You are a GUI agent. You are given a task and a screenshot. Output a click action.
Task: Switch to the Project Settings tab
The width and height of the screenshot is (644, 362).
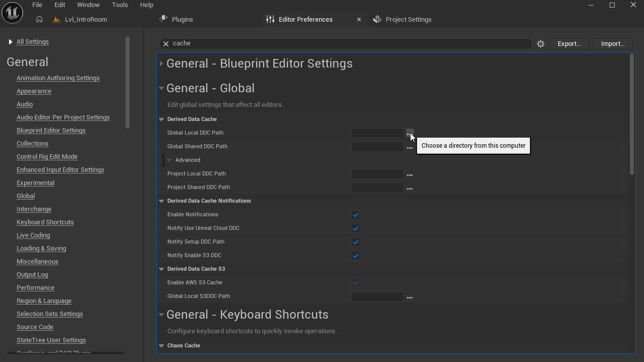(x=408, y=20)
